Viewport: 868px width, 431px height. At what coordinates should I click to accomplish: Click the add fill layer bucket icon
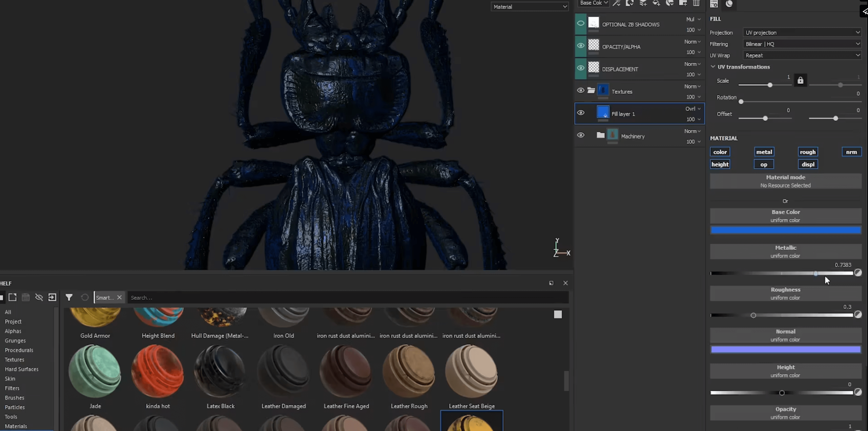[x=656, y=3]
